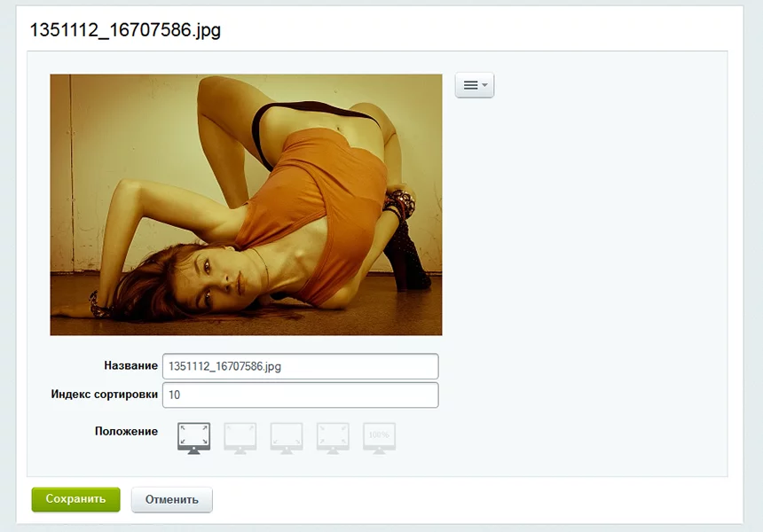Select the full-stretch position monitor icon
This screenshot has height=532, width=763.
[193, 438]
